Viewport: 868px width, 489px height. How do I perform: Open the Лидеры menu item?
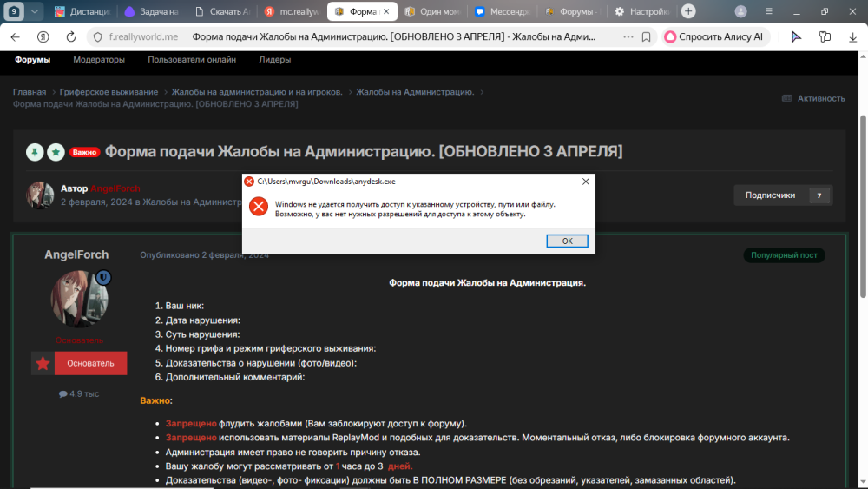pos(274,60)
